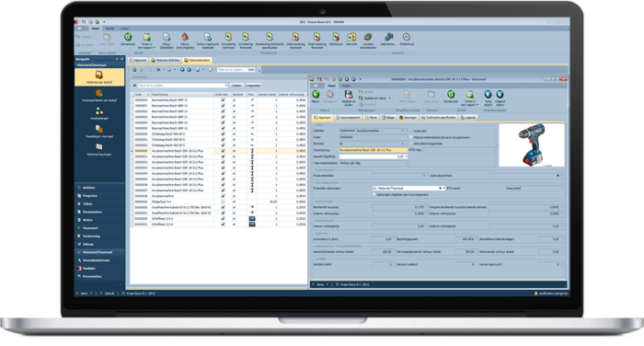Switch to the Materieel definities tab
Viewport: 644px width, 346px height.
166,61
